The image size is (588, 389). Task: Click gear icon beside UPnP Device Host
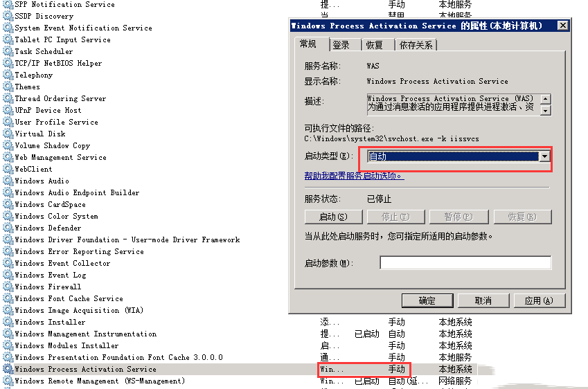click(8, 110)
